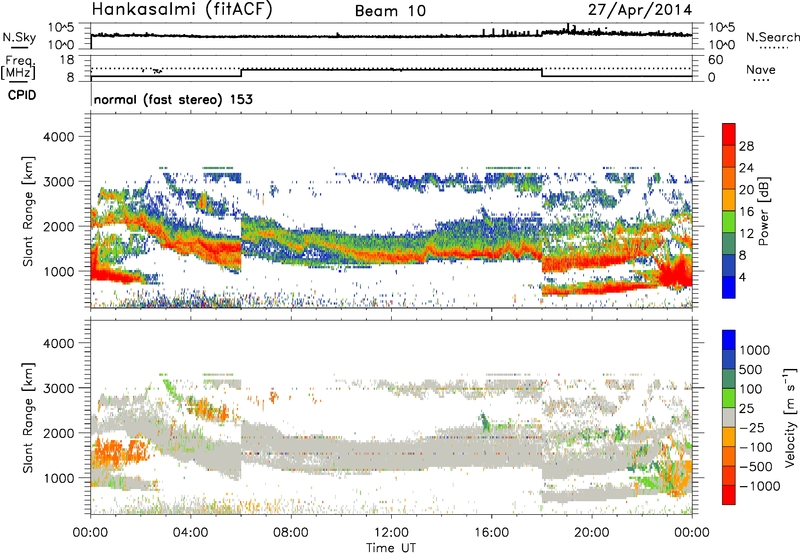Click the power colorbar value '28'
The height and width of the screenshot is (554, 800).
point(746,146)
